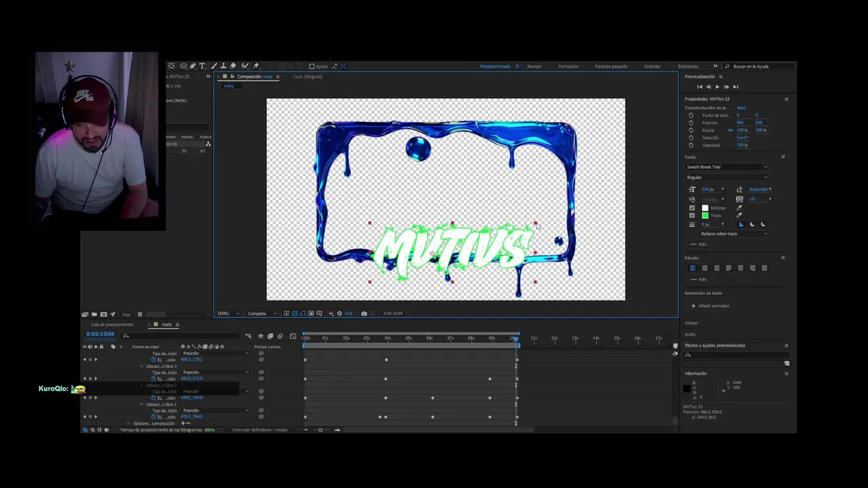Toggle the lock column header in timeline
Screen dimensions: 868x488
(101, 346)
